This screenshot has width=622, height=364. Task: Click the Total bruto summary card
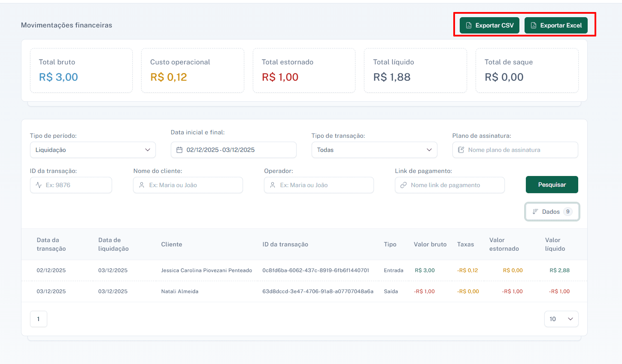pyautogui.click(x=81, y=70)
